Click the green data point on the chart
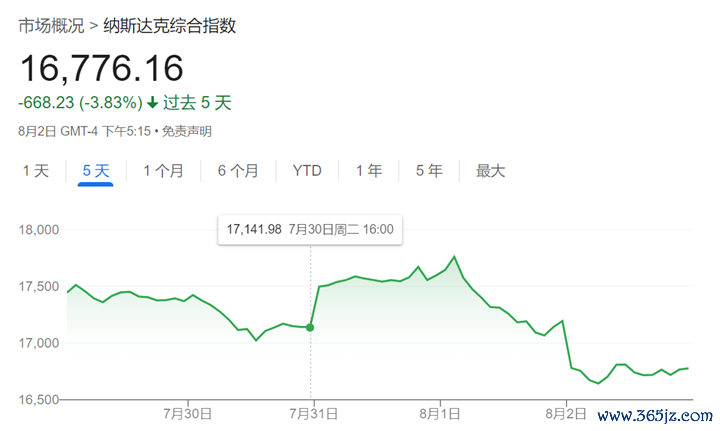The height and width of the screenshot is (431, 720). pyautogui.click(x=310, y=327)
